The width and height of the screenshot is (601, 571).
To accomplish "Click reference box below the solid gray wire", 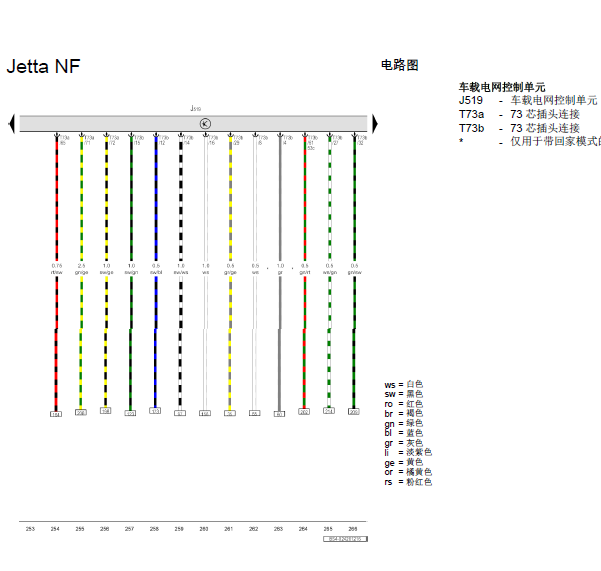I will pyautogui.click(x=279, y=414).
